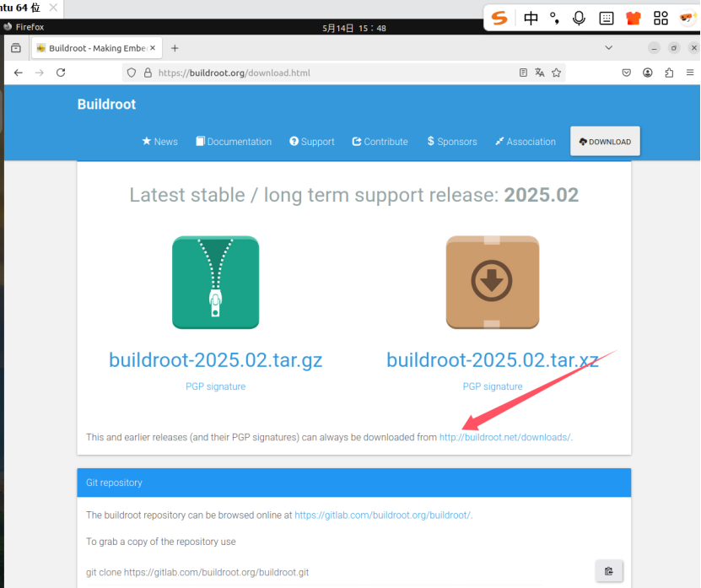
Task: Click the forward navigation arrow
Action: click(x=40, y=73)
